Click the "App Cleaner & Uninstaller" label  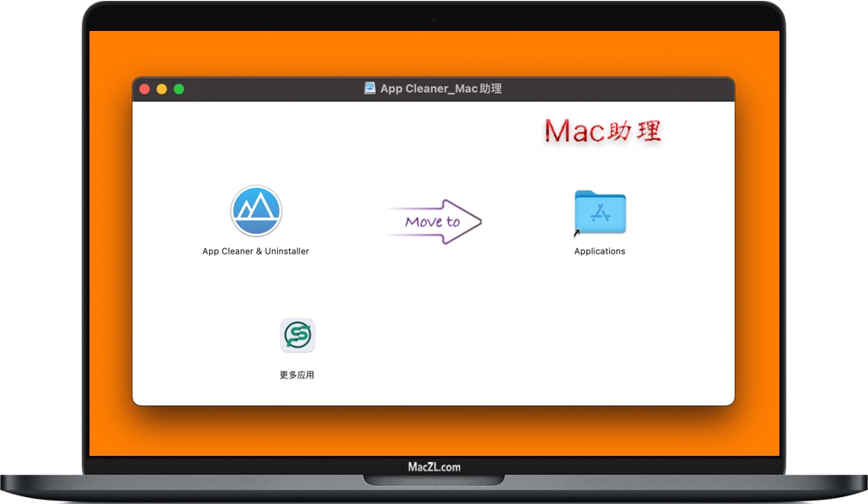tap(255, 251)
